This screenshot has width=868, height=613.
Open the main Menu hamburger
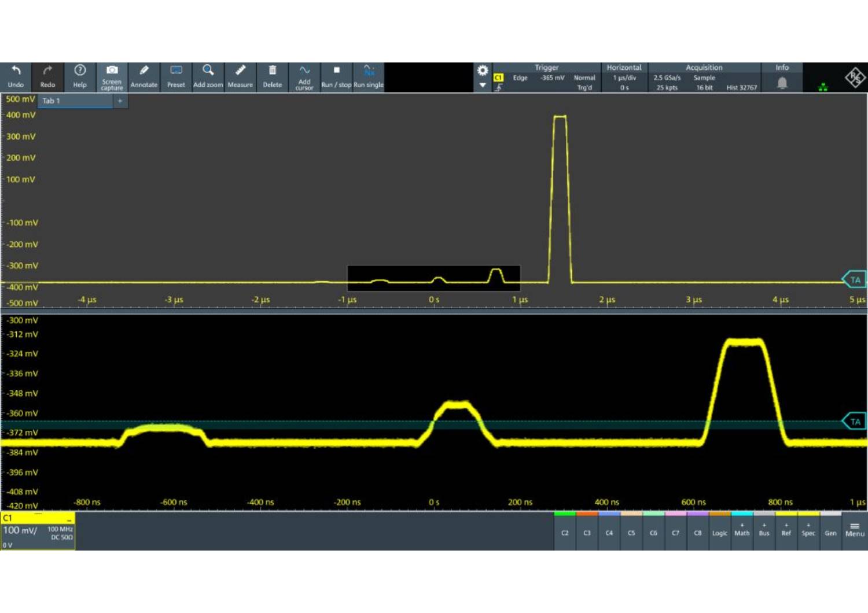(855, 530)
